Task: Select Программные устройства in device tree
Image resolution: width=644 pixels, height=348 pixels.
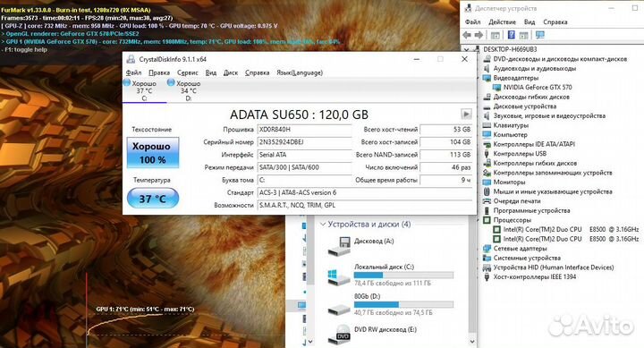Action: tap(531, 210)
